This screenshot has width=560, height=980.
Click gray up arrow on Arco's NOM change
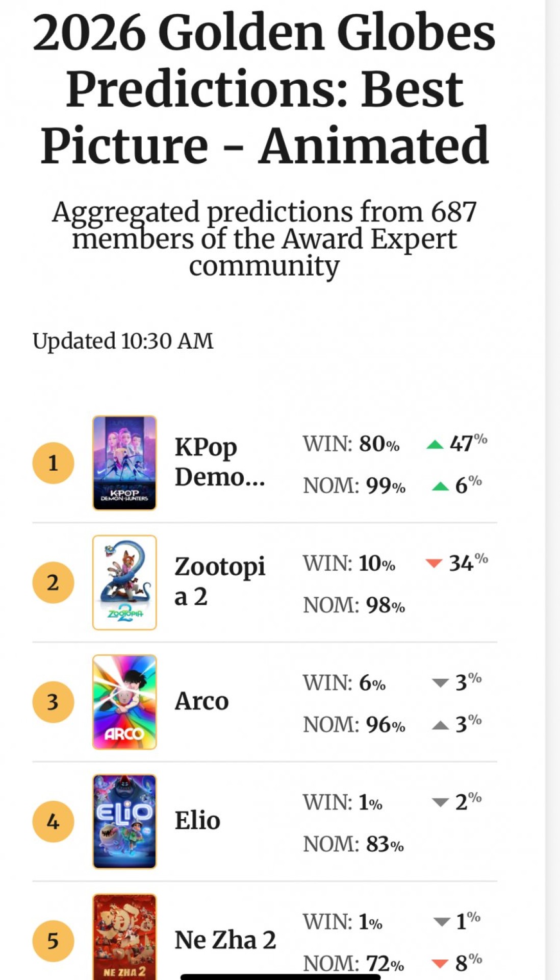click(x=440, y=725)
